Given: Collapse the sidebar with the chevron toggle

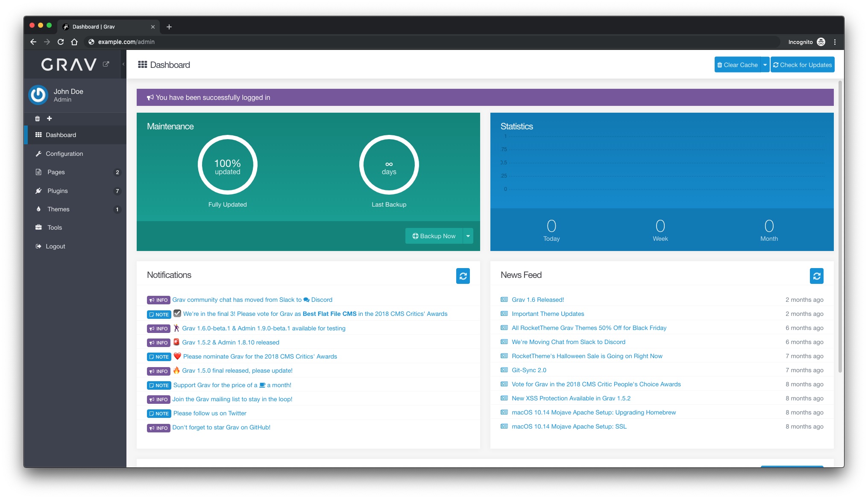Looking at the screenshot, I should [123, 64].
